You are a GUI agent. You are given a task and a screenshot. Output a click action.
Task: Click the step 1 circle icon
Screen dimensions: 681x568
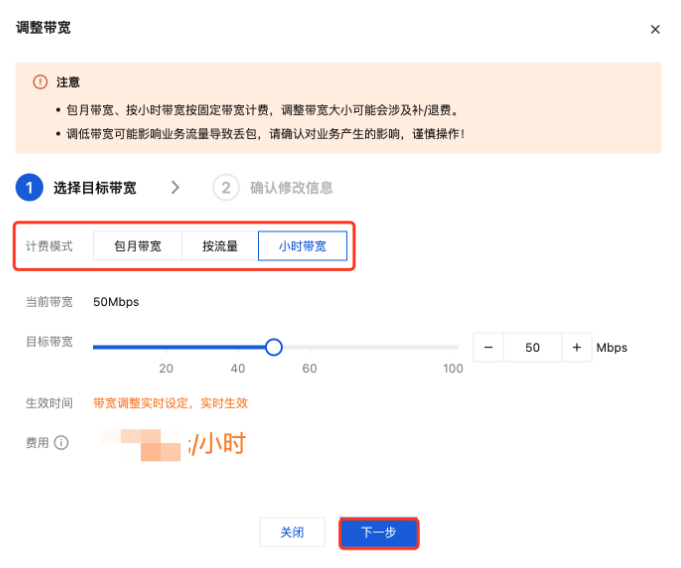(30, 188)
